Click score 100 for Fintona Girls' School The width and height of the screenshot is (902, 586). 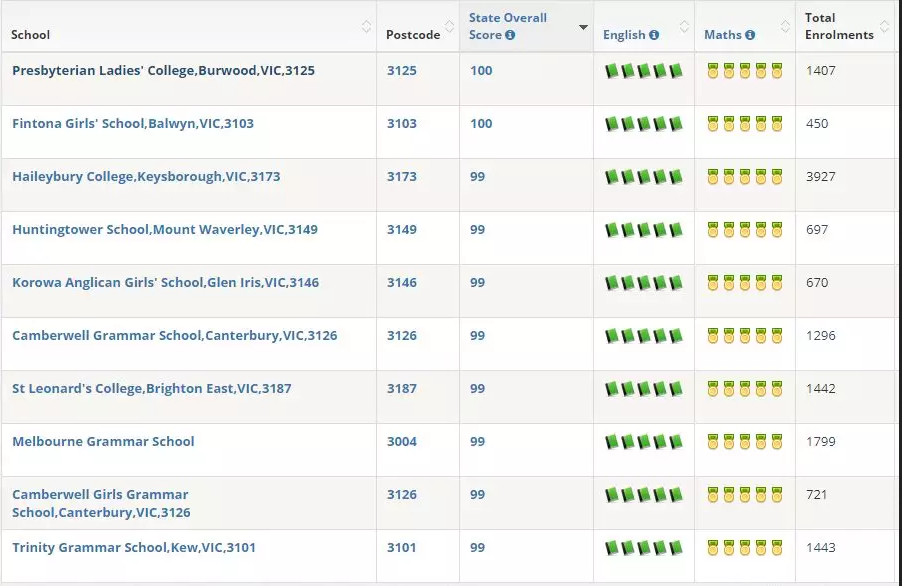pos(481,124)
